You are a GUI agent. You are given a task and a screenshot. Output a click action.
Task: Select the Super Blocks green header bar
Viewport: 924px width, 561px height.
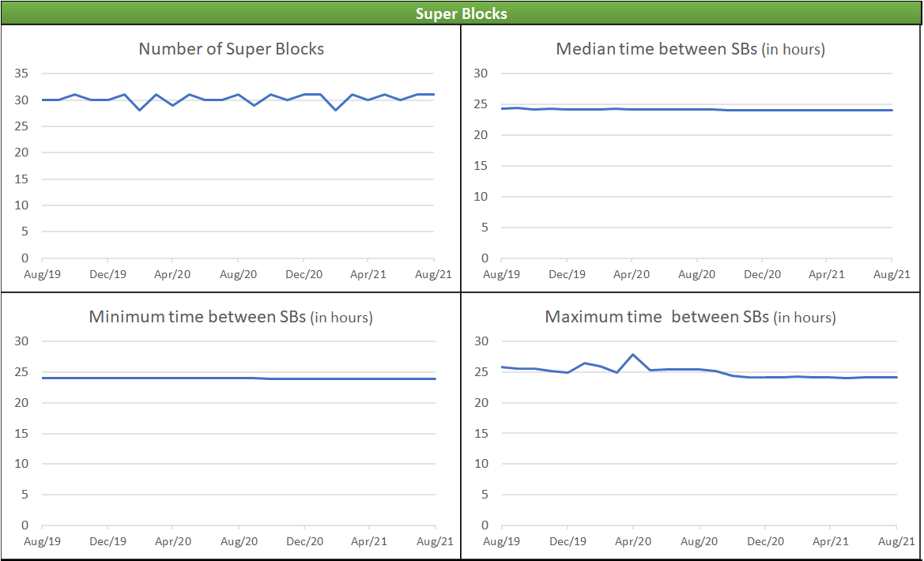pos(462,13)
